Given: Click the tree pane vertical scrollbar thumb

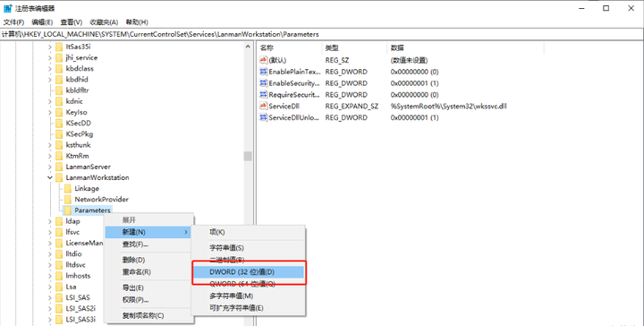Looking at the screenshot, I should pos(248,156).
